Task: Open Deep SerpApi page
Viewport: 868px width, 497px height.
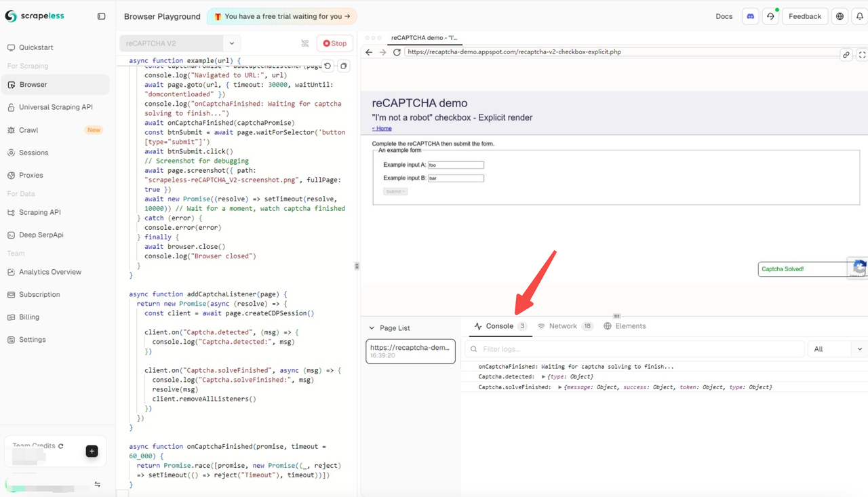Action: coord(41,235)
